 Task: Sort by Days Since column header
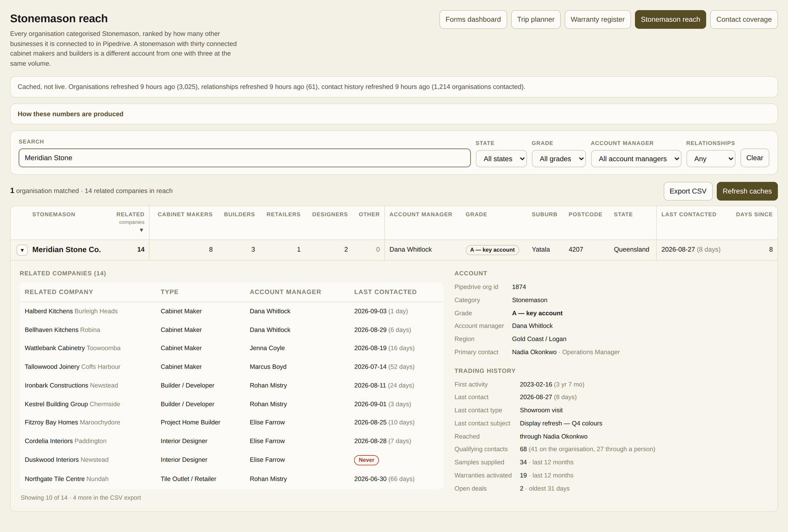pyautogui.click(x=754, y=214)
